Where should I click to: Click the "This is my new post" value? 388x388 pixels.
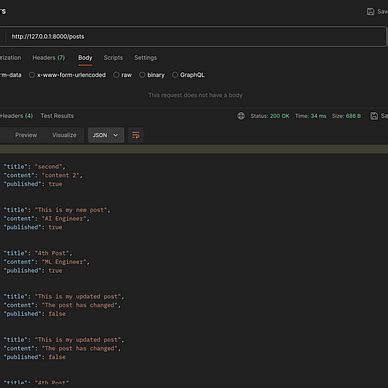[71, 210]
